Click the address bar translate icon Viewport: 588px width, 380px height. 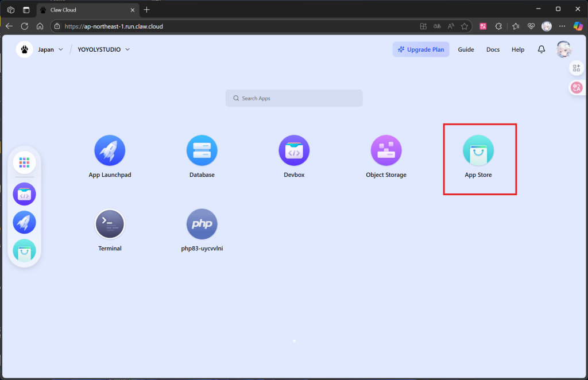pyautogui.click(x=437, y=26)
